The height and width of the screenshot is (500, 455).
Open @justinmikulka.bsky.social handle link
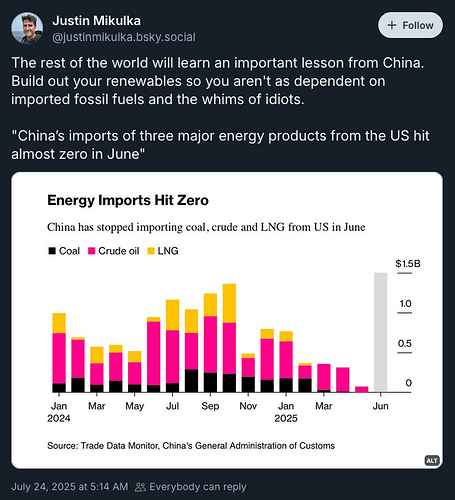124,37
